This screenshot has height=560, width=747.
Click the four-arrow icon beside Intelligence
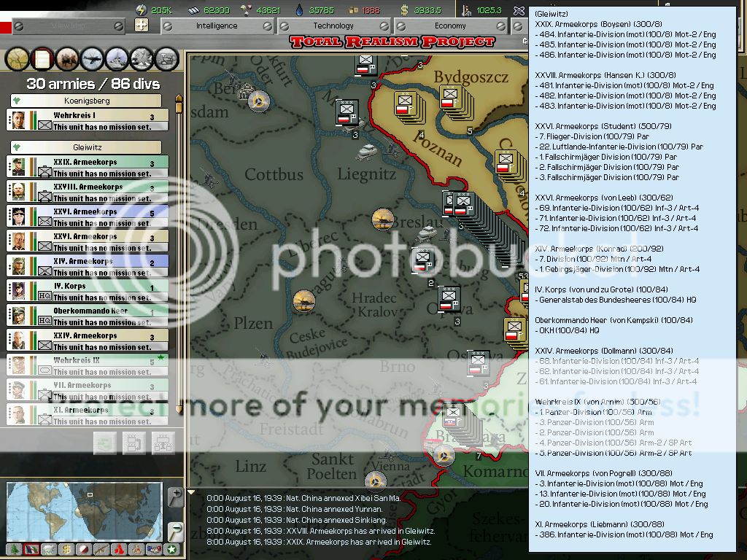point(142,26)
